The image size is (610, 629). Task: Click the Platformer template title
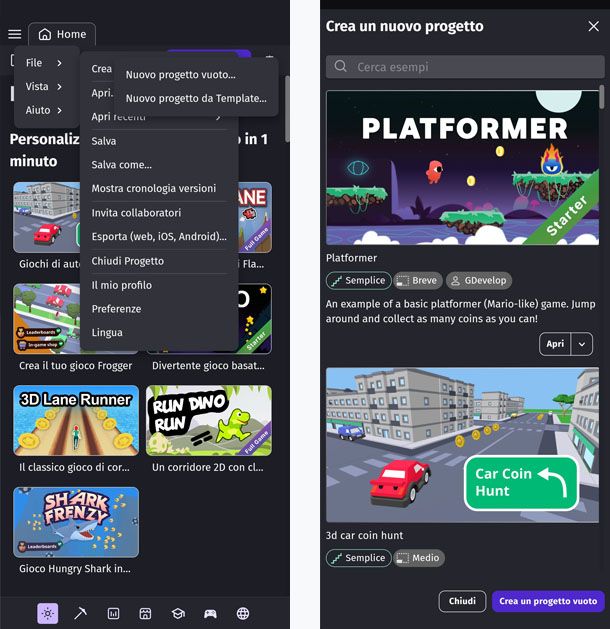pyautogui.click(x=351, y=258)
